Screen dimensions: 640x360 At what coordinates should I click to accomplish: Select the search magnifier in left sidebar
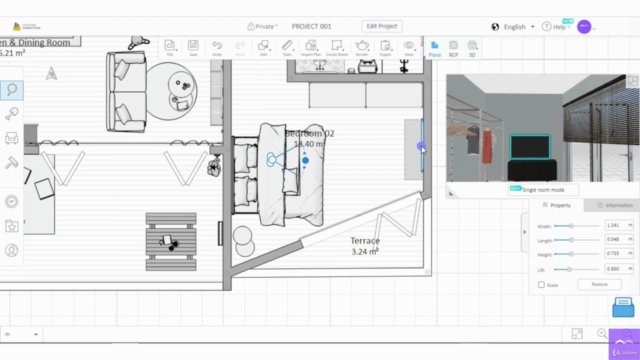coord(12,90)
